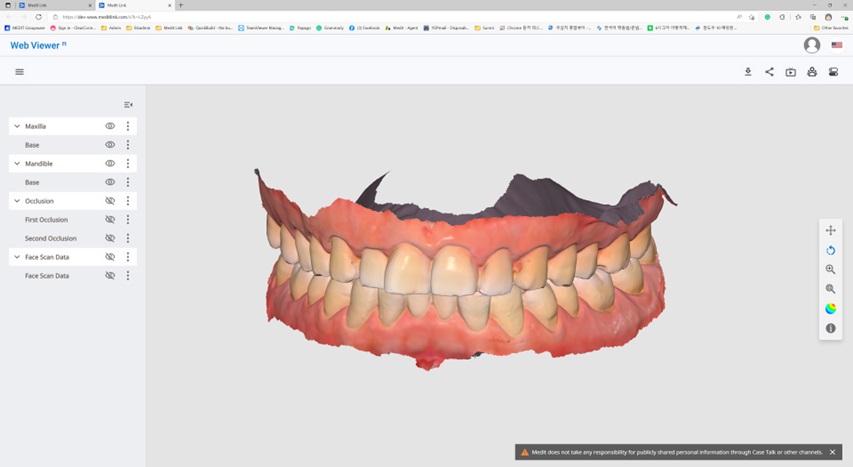Select the Mandible tree row label
Viewport: 853px width, 467px height.
(x=39, y=163)
